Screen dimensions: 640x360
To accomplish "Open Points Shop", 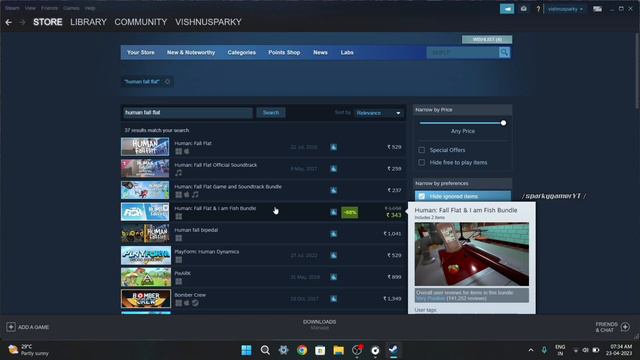I will (284, 52).
